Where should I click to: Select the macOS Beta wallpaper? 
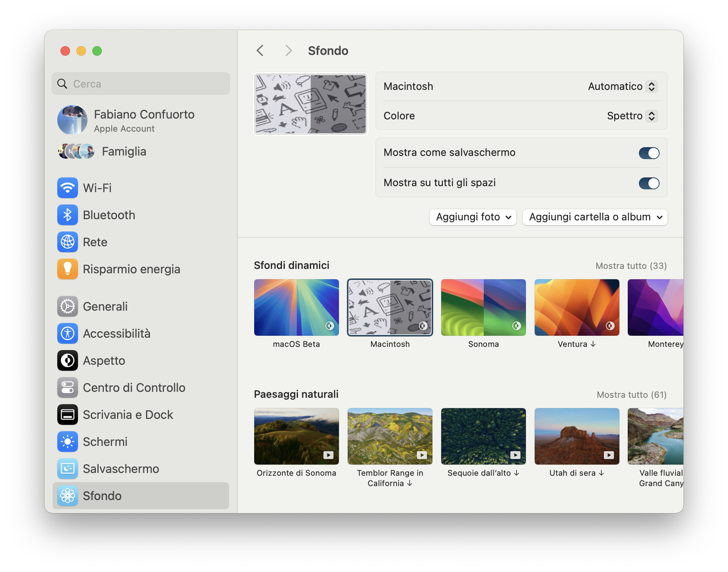point(296,307)
